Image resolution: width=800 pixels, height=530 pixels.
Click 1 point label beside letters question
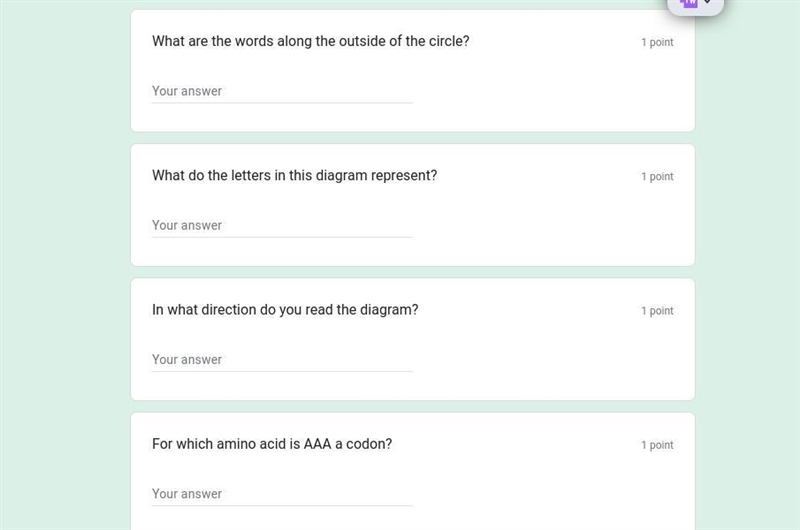pyautogui.click(x=657, y=176)
